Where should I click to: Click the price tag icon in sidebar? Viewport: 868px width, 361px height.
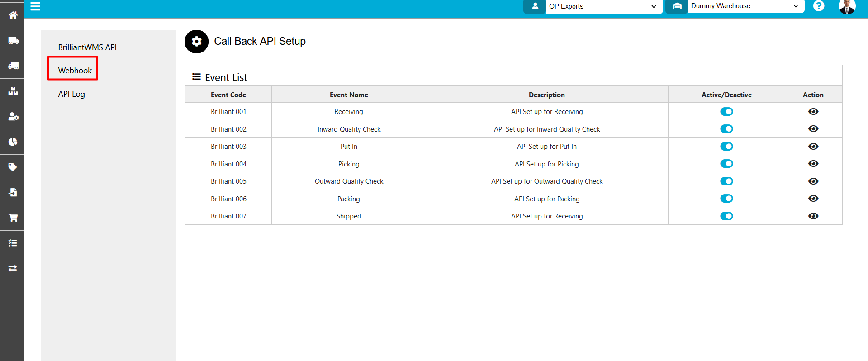point(13,167)
